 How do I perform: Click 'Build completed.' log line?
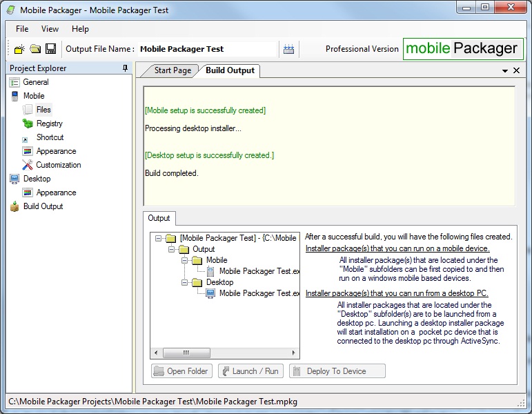click(x=172, y=173)
